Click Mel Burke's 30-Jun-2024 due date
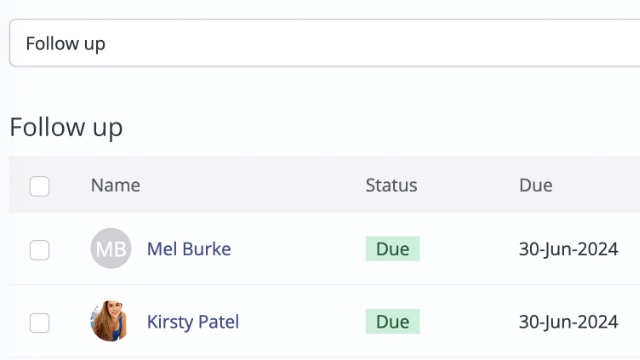This screenshot has height=360, width=640. 568,249
